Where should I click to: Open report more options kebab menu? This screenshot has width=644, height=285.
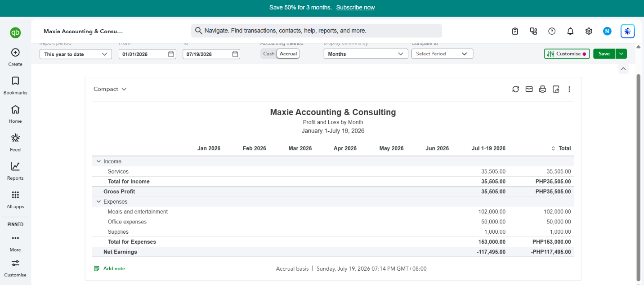(x=569, y=89)
